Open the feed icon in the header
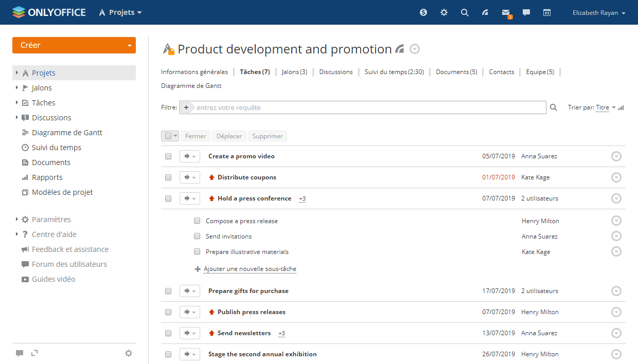Image resolution: width=638 pixels, height=364 pixels. [x=485, y=12]
